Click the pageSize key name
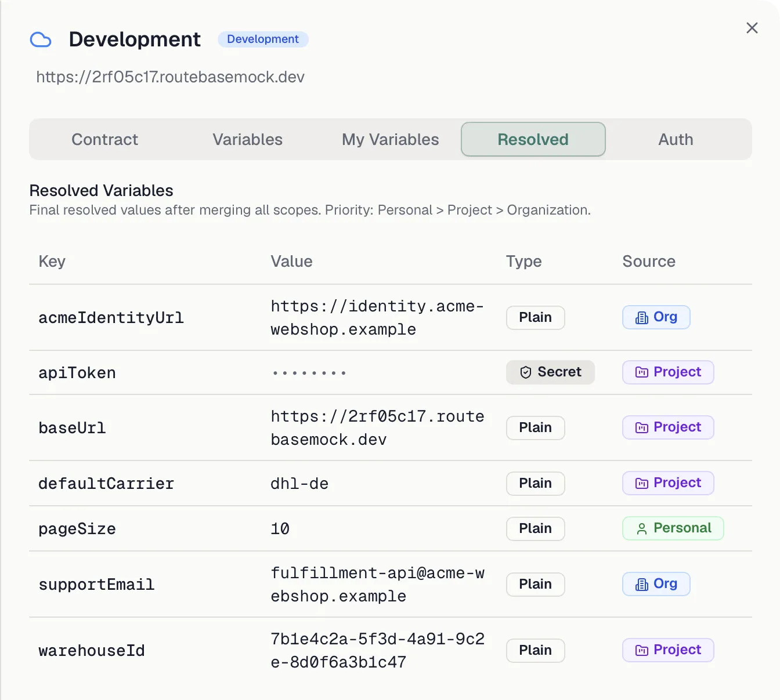The image size is (780, 700). (x=77, y=529)
